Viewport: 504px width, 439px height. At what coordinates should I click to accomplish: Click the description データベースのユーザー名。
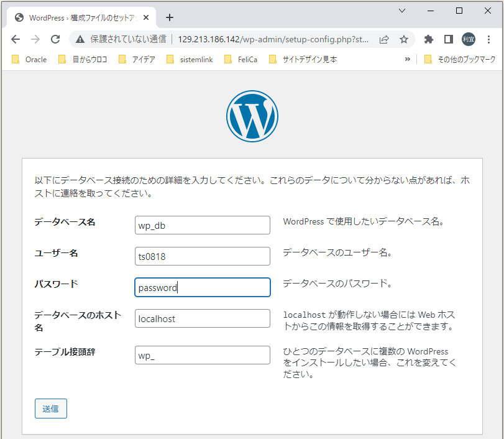click(x=337, y=253)
